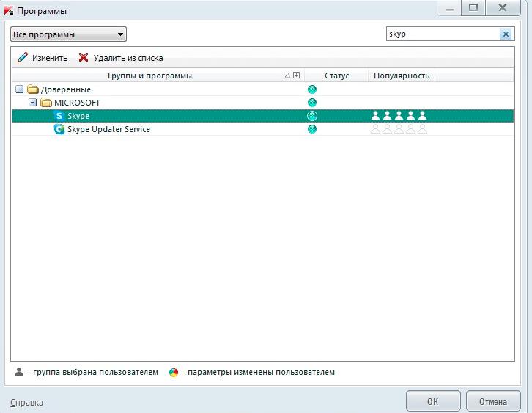The width and height of the screenshot is (532, 413).
Task: Close the Программы window
Action: pyautogui.click(x=503, y=7)
